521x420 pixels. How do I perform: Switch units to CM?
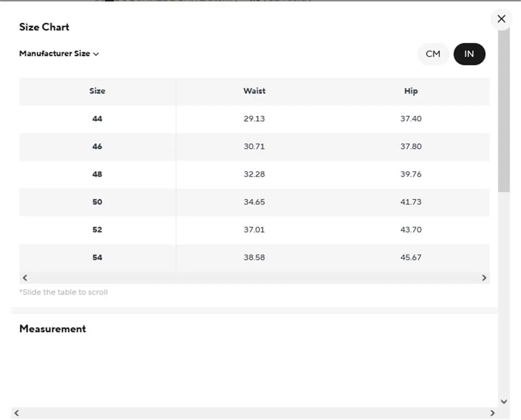433,54
